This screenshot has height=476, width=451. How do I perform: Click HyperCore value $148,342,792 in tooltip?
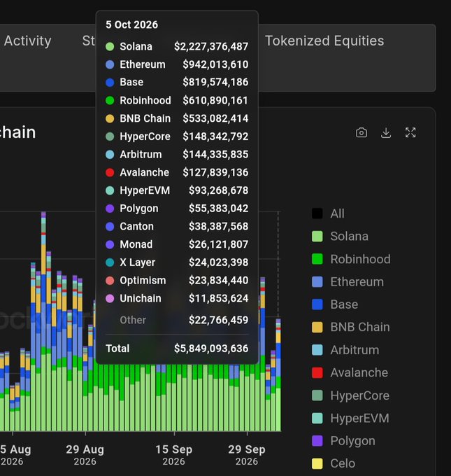coord(215,136)
